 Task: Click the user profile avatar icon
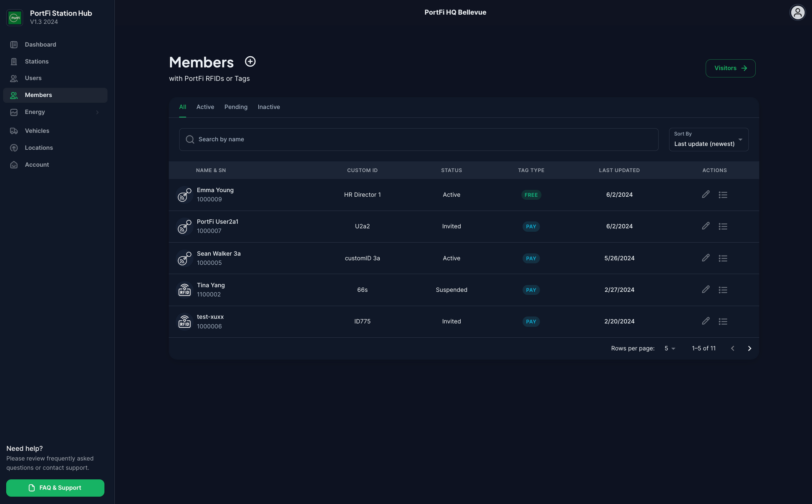pyautogui.click(x=797, y=13)
